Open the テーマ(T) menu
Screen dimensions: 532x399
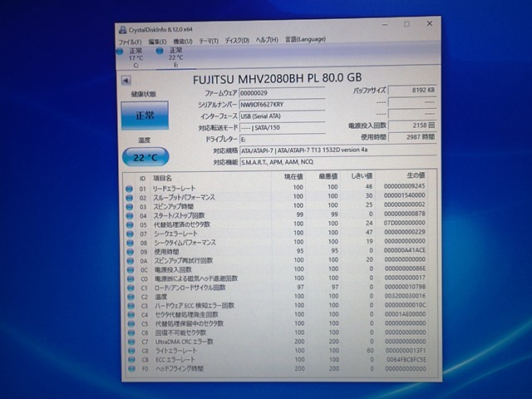coord(209,41)
